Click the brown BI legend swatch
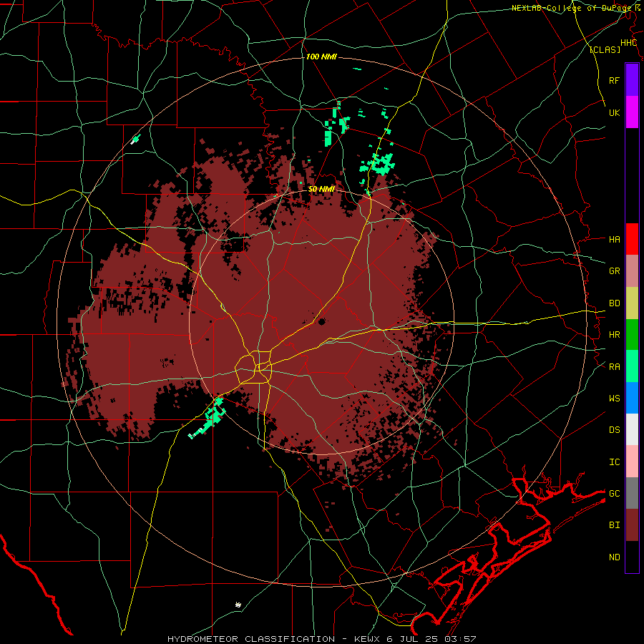 (x=632, y=525)
